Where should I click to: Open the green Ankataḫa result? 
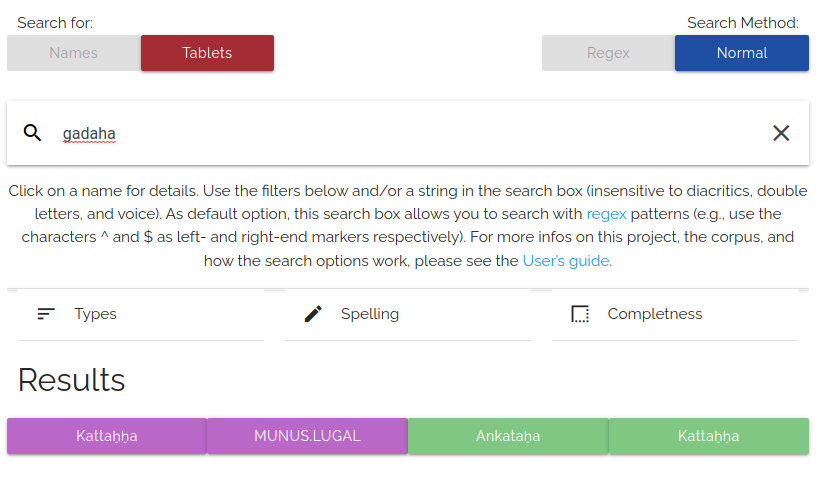coord(508,436)
